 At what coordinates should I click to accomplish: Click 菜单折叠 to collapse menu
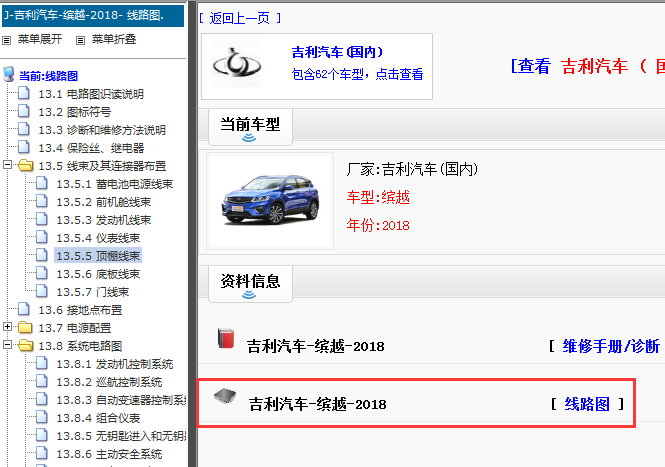tap(114, 39)
